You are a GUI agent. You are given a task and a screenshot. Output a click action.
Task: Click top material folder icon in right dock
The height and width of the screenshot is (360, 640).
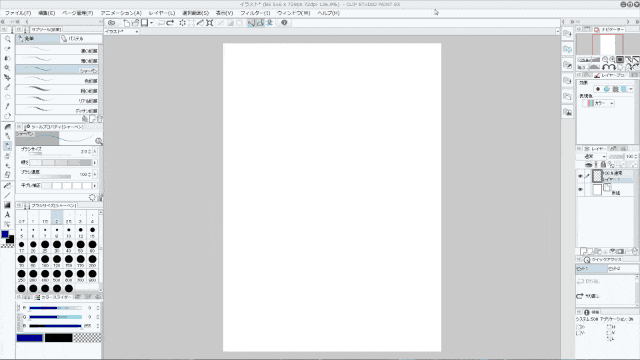(567, 33)
